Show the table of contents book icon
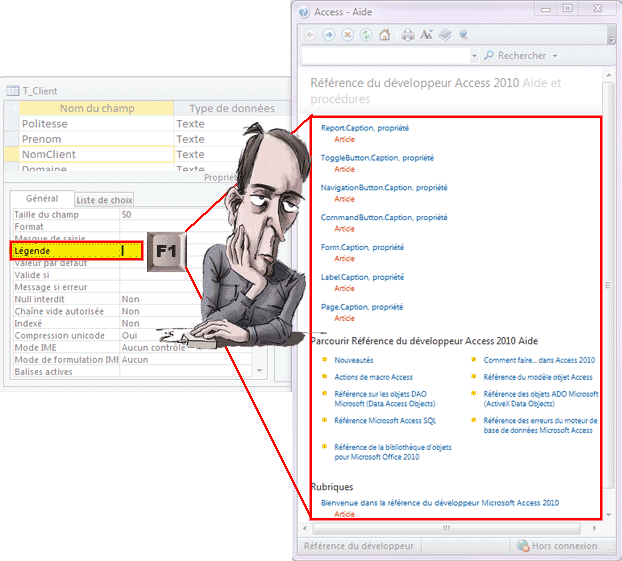Image resolution: width=622 pixels, height=561 pixels. pyautogui.click(x=445, y=35)
